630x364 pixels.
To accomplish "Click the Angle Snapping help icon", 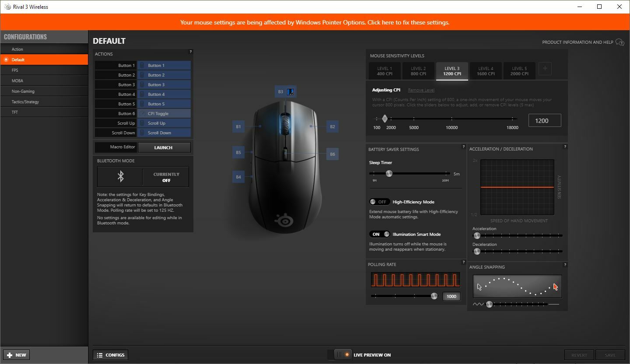I will click(565, 265).
